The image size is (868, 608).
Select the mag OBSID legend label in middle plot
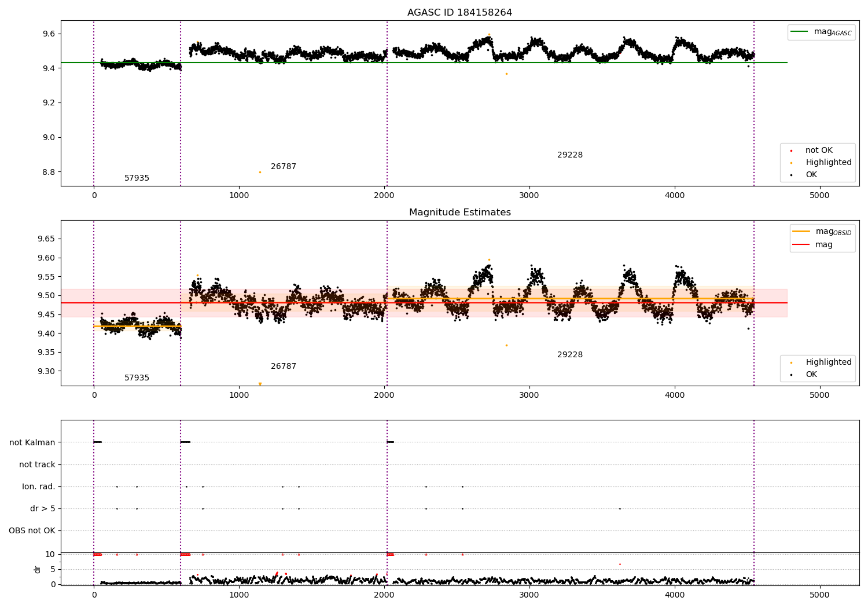click(x=833, y=232)
